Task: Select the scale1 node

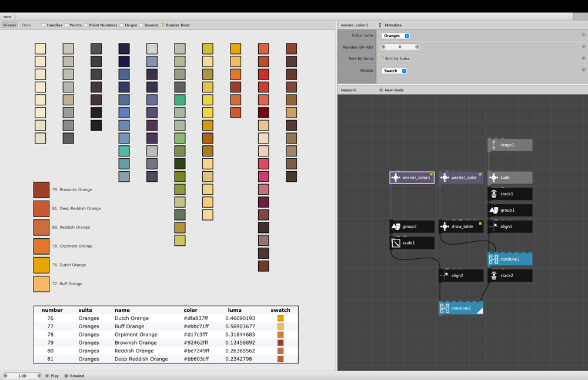Action: [412, 243]
